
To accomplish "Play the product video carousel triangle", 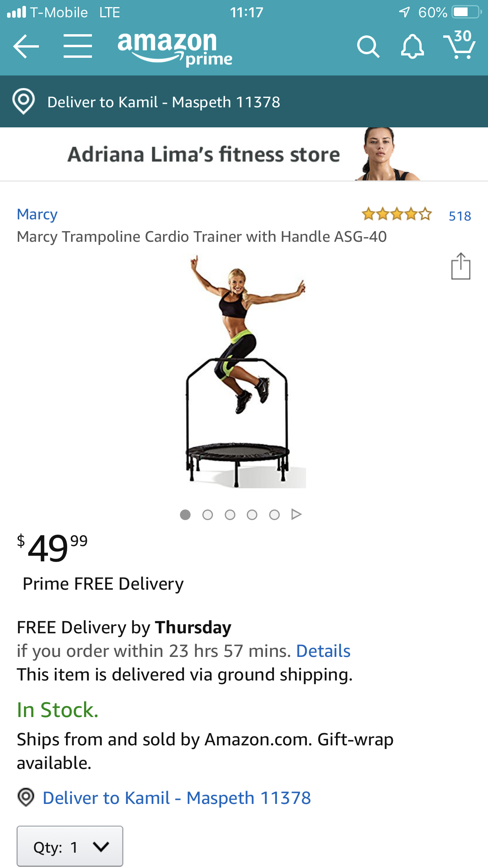I will point(296,514).
